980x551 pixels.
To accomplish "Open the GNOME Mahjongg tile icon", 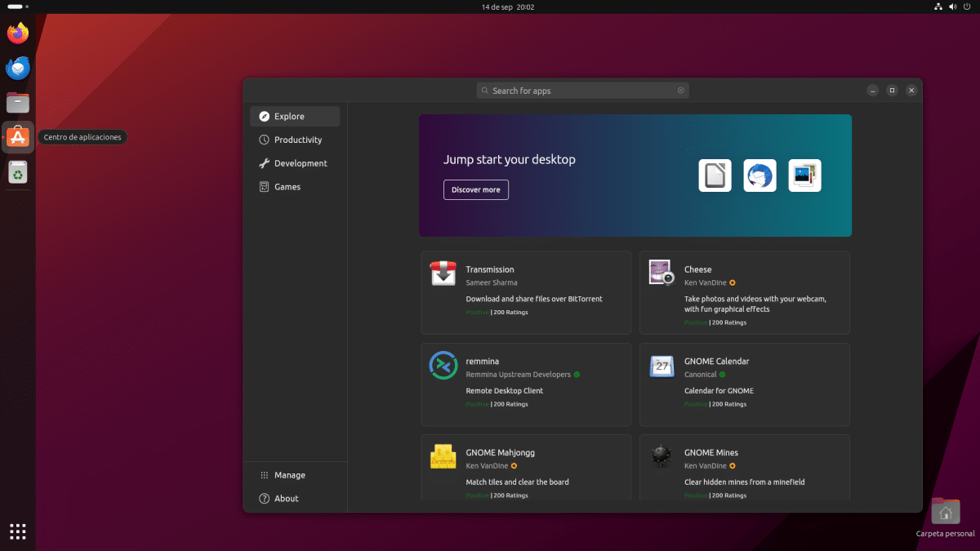I will pyautogui.click(x=443, y=456).
